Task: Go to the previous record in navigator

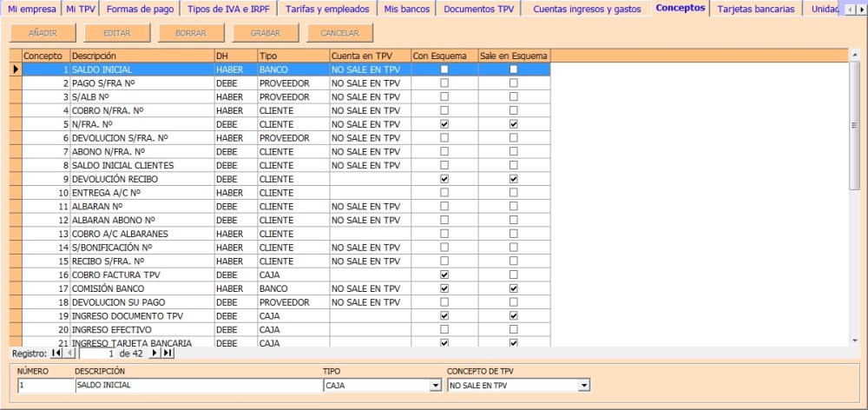Action: point(70,354)
